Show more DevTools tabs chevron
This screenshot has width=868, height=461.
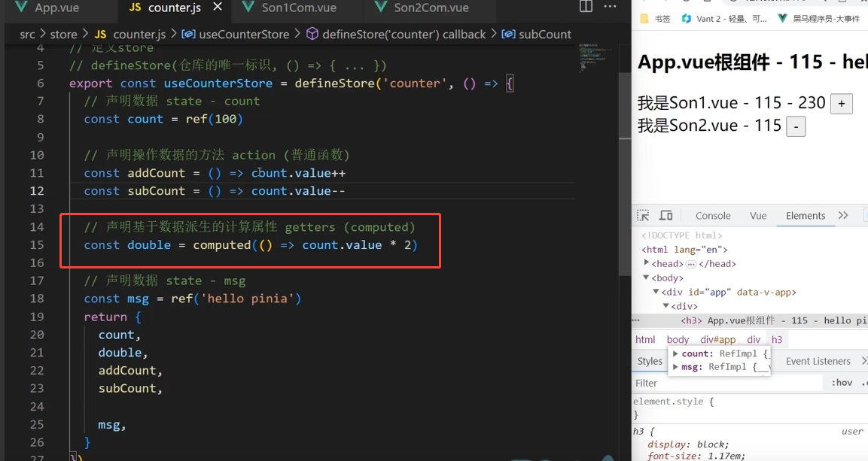843,216
